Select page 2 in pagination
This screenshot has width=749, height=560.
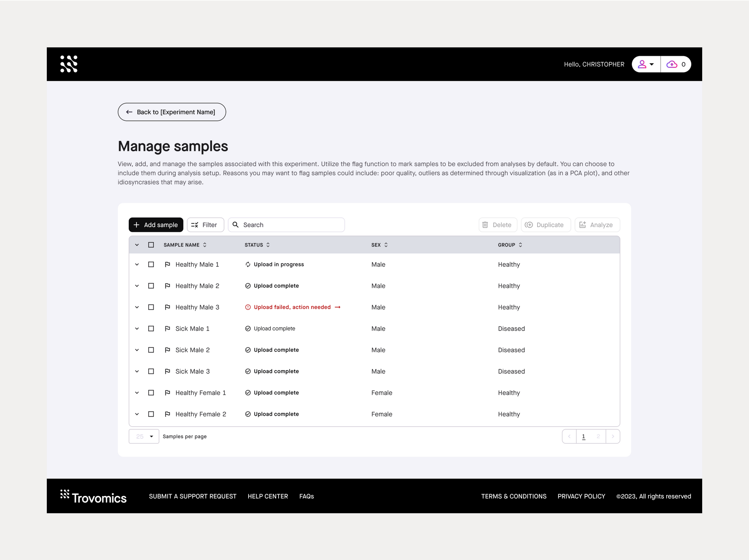[598, 436]
